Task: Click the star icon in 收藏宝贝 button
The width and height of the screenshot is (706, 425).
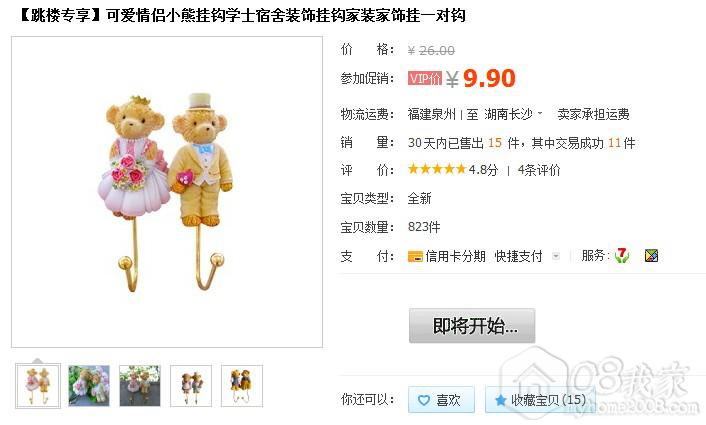Action: point(500,400)
